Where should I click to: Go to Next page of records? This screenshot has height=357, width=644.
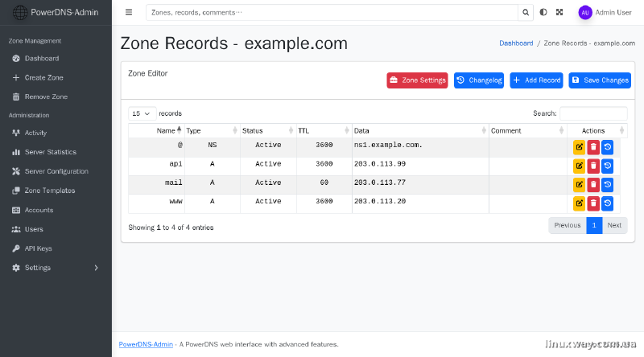tap(614, 225)
